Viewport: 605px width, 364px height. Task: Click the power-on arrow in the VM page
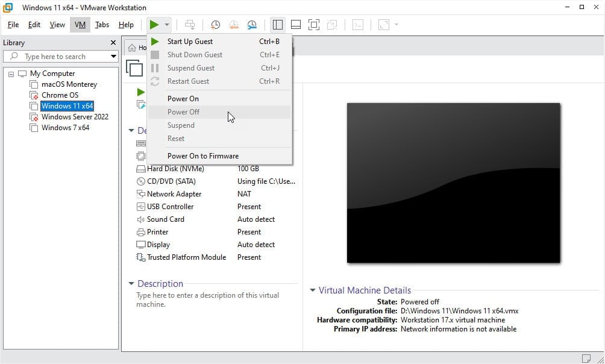[x=141, y=92]
